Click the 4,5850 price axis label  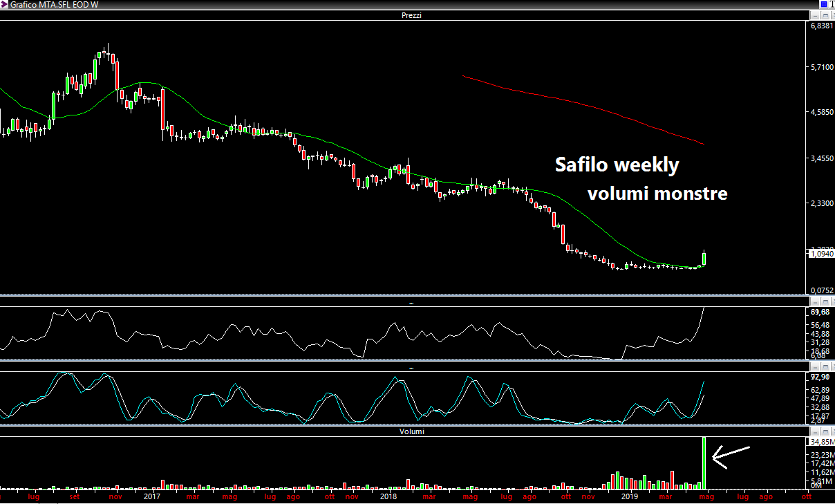[822, 113]
